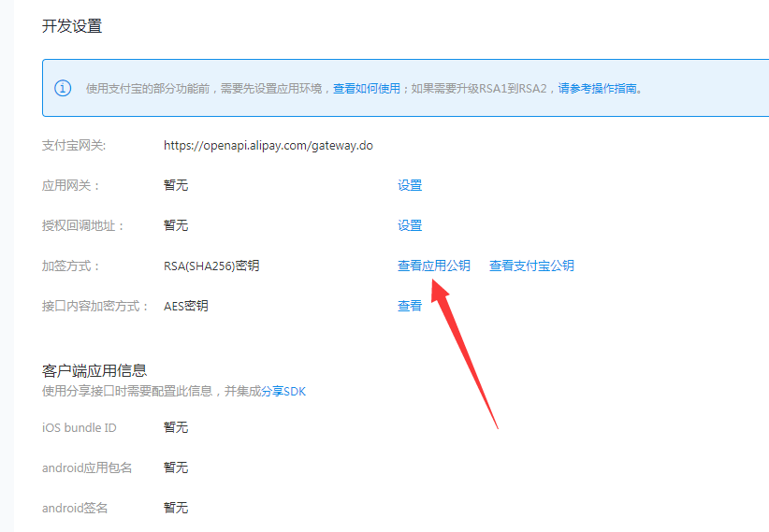Click the 开发设置 section heading

(72, 26)
